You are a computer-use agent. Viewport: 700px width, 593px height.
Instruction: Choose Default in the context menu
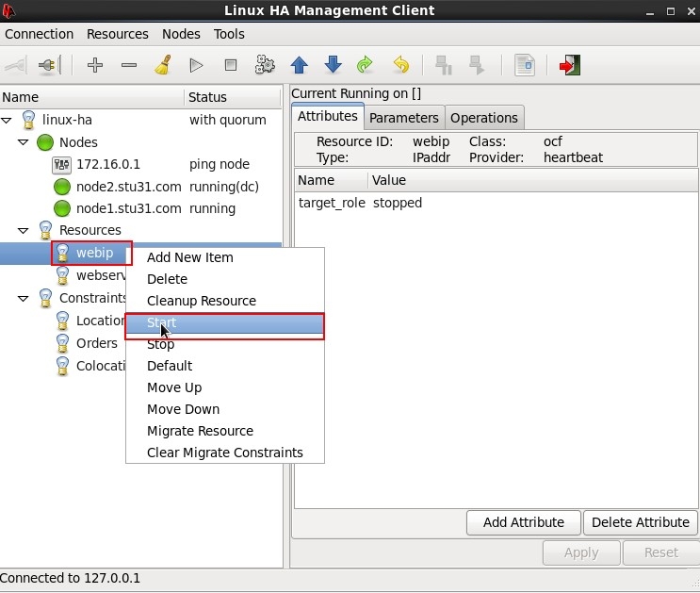click(x=224, y=366)
